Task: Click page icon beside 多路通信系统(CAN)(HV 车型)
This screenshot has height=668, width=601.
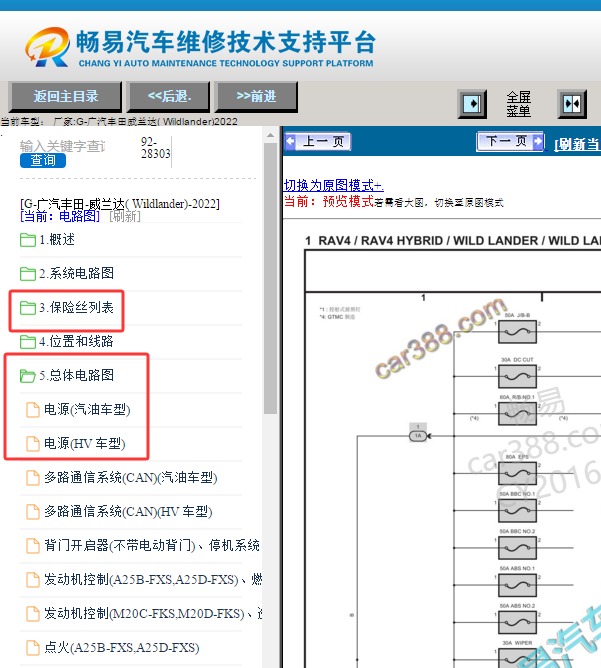Action: 33,511
